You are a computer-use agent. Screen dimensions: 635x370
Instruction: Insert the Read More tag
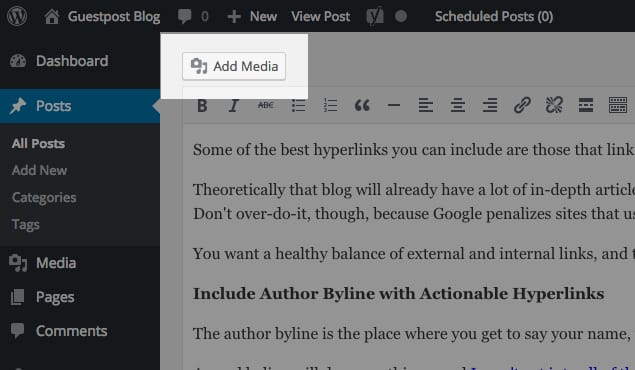(586, 105)
